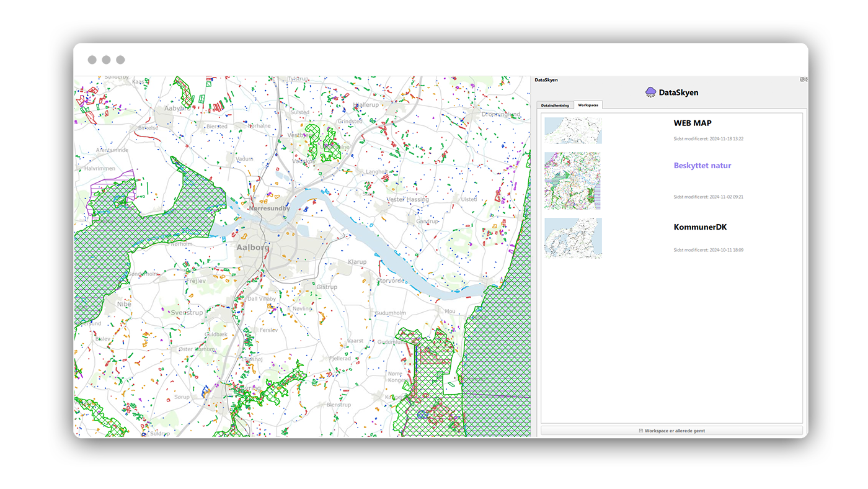Screen dimensions: 868x489
Task: Click the Aalborg city label on map
Action: 253,247
